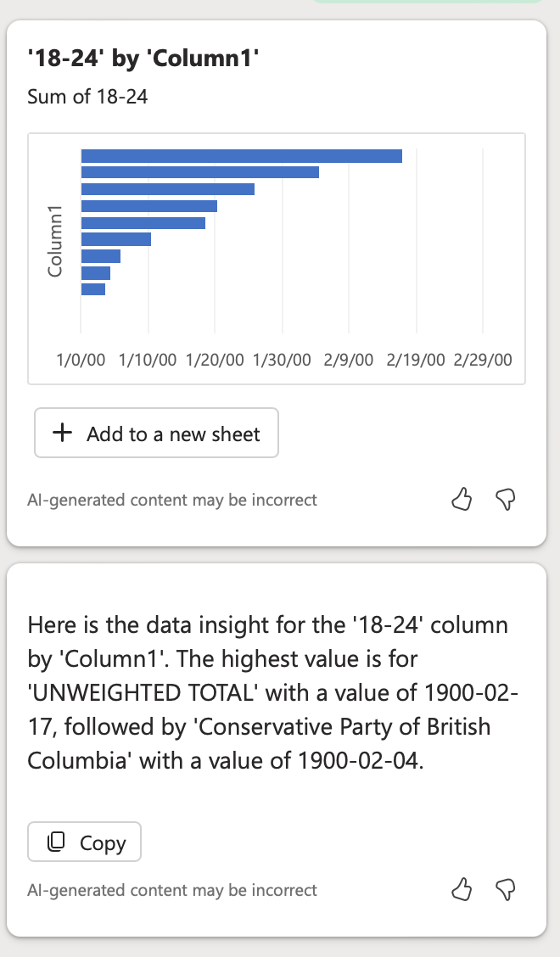Viewport: 560px width, 957px height.
Task: Select the second longest chart bar
Action: 200,172
